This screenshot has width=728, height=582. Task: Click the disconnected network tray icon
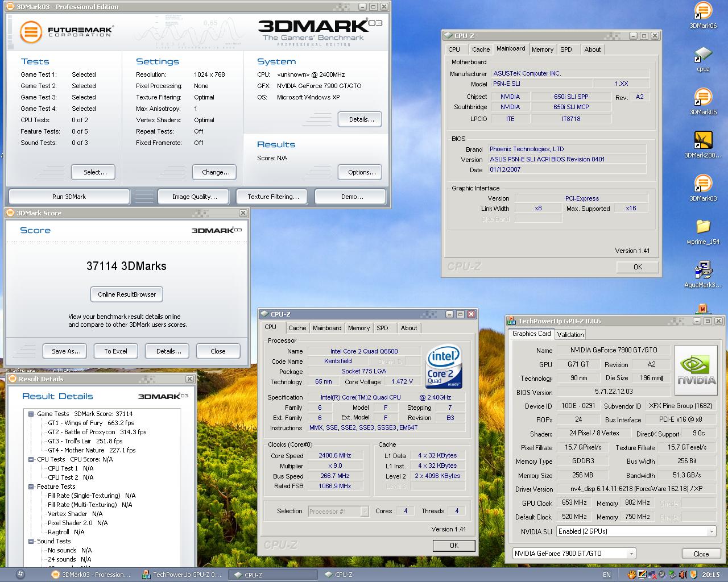(x=652, y=575)
